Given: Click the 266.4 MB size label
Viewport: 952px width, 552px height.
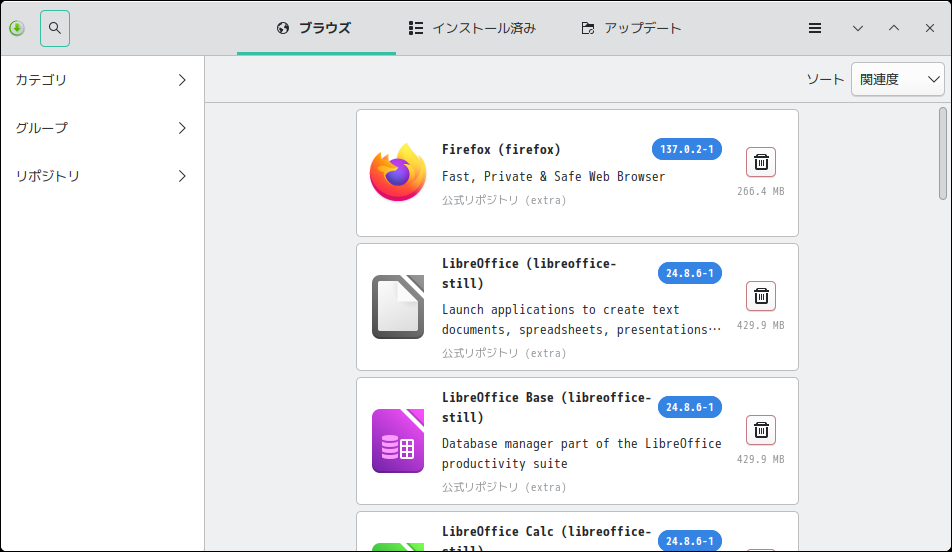Looking at the screenshot, I should (x=761, y=191).
